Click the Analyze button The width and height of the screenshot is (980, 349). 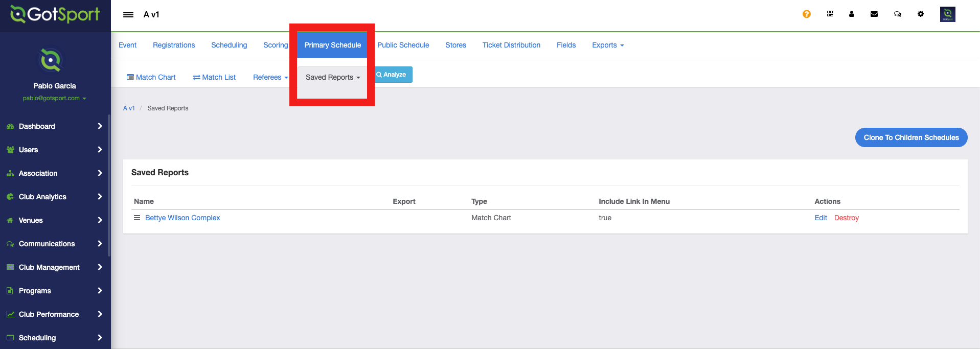click(x=393, y=75)
